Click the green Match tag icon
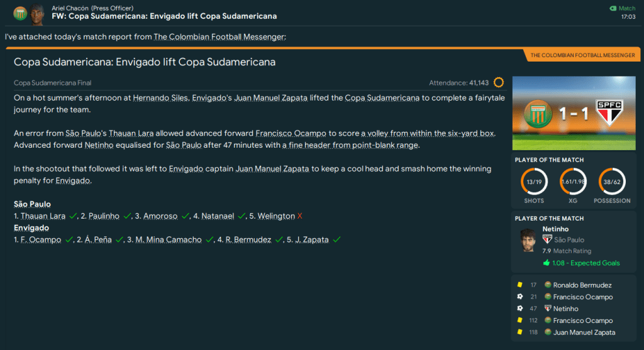 click(613, 8)
